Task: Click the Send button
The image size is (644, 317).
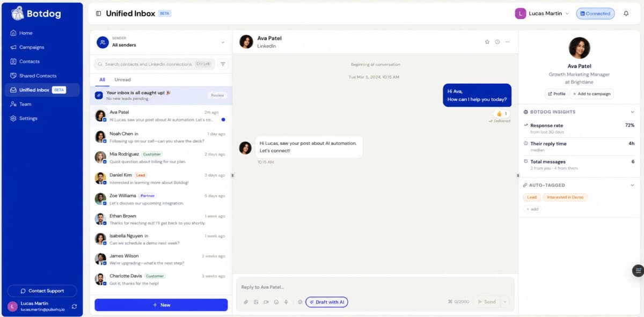Action: 486,302
